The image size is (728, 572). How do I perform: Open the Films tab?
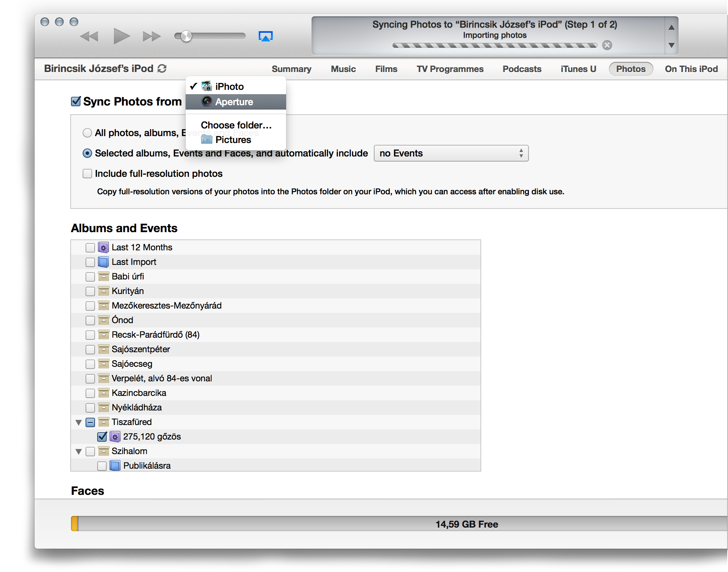(x=386, y=69)
